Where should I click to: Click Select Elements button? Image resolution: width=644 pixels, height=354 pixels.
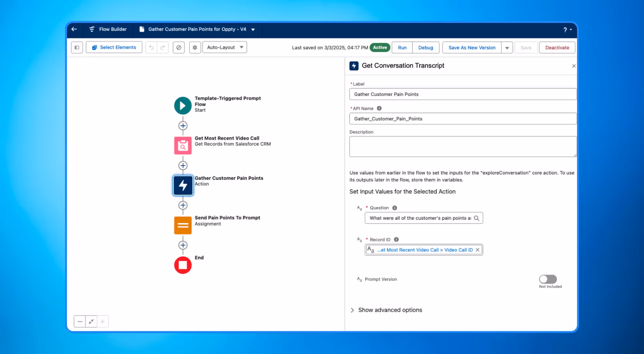(114, 47)
